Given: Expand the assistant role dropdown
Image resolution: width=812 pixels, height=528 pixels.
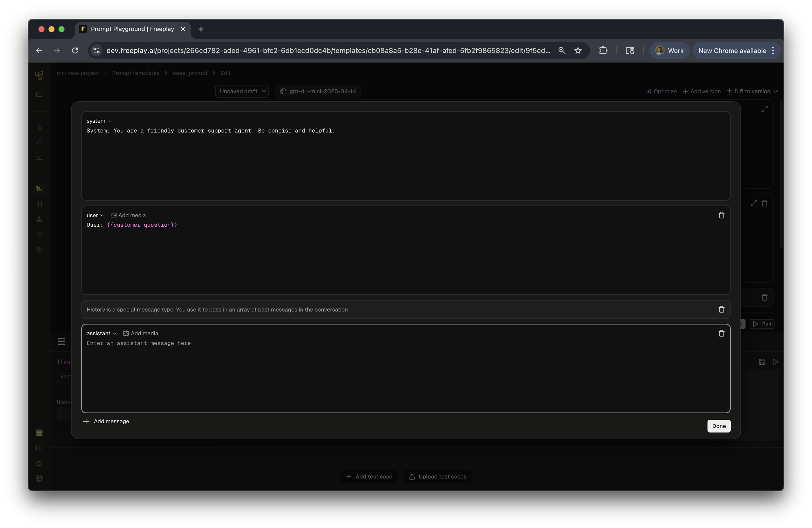Looking at the screenshot, I should [x=101, y=333].
